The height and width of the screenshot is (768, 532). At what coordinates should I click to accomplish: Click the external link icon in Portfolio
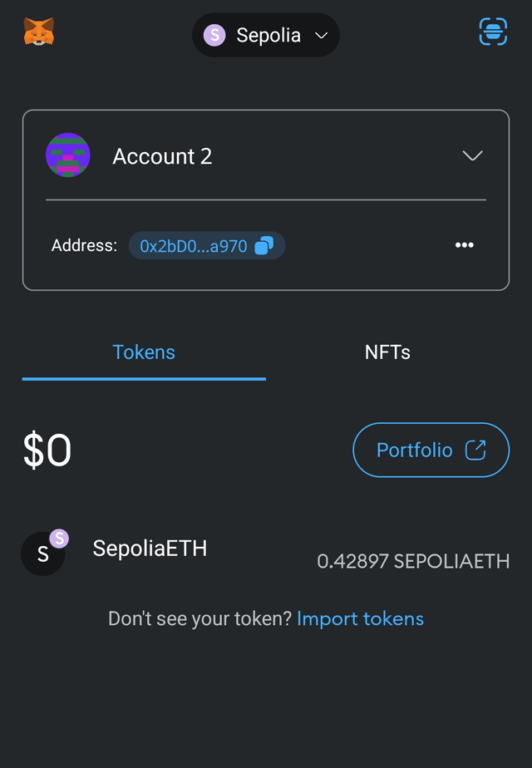coord(475,450)
